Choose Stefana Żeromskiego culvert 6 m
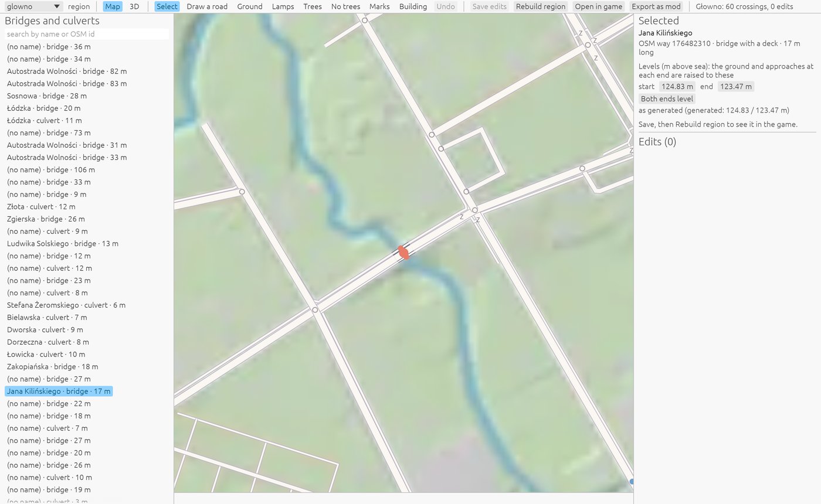This screenshot has width=821, height=504. click(x=66, y=305)
